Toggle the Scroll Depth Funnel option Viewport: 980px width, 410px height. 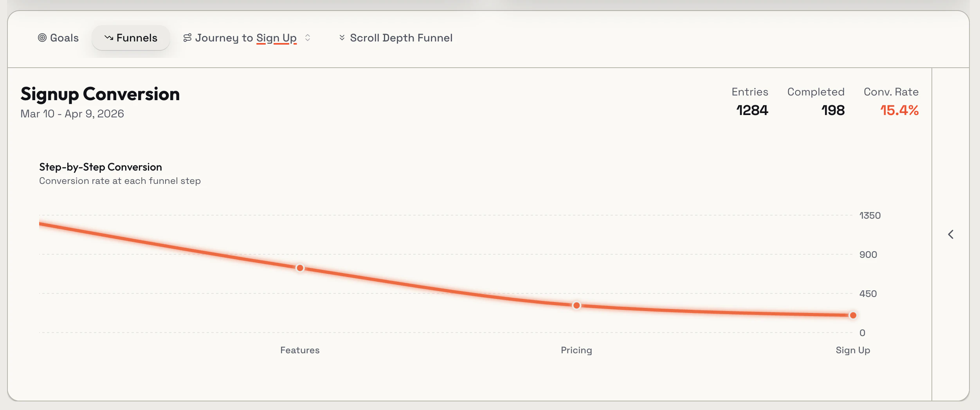coord(395,38)
